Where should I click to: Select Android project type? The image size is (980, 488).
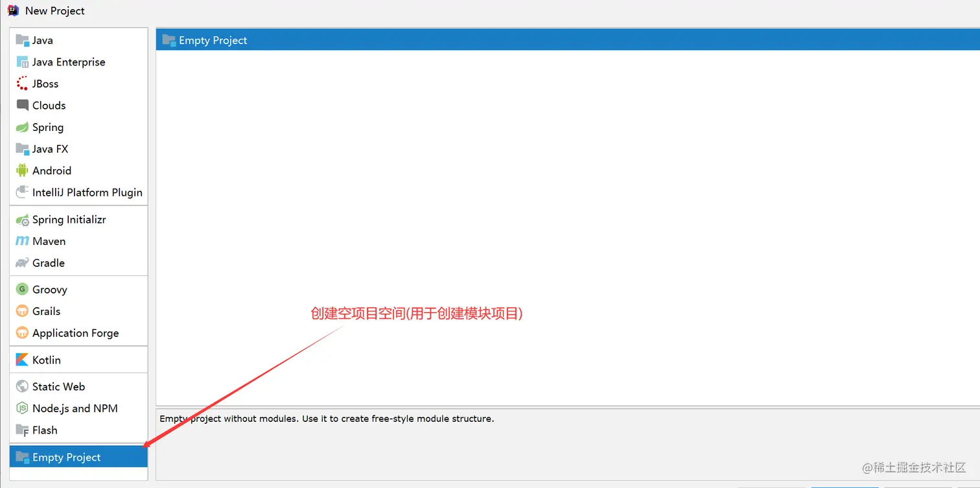click(x=78, y=170)
